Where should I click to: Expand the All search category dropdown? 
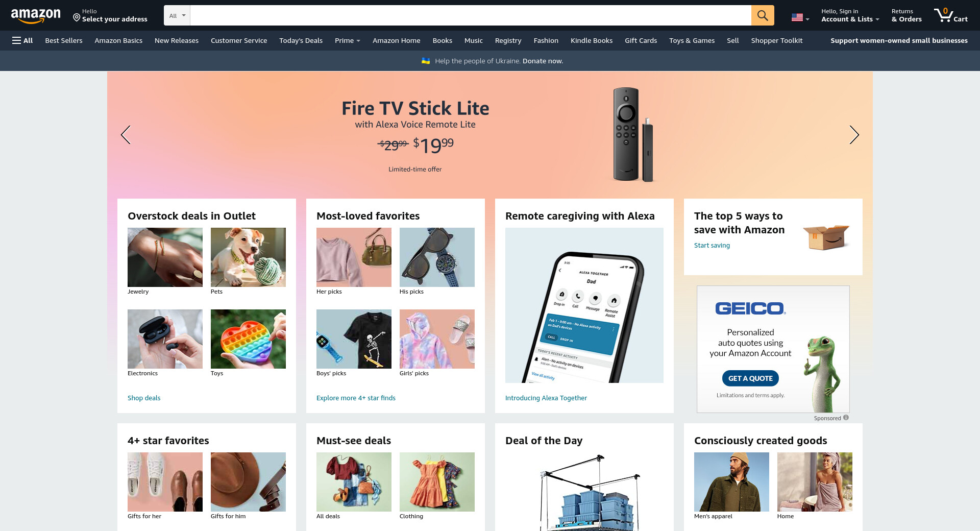click(177, 15)
